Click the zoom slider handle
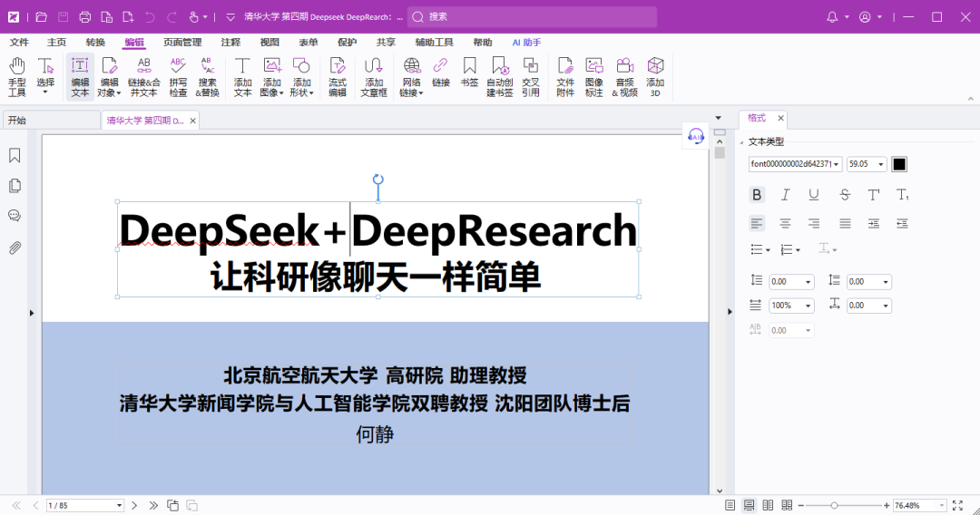 (x=834, y=505)
